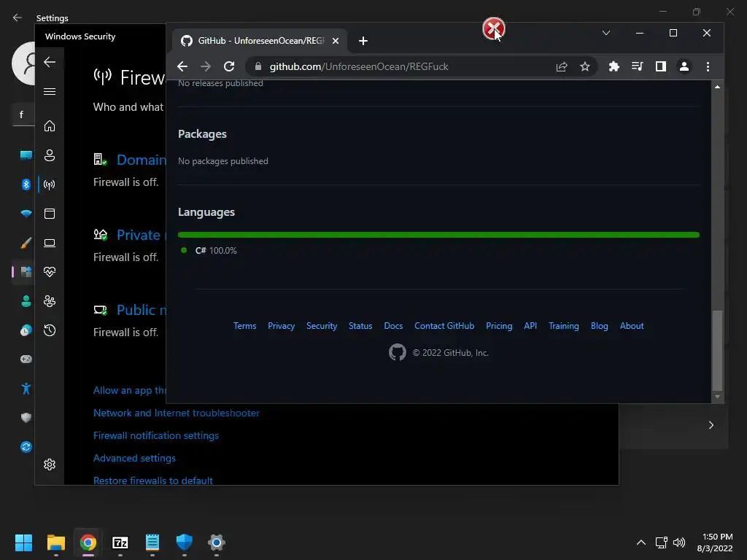Open App & browser control sidebar icon
747x560 pixels.
click(50, 214)
